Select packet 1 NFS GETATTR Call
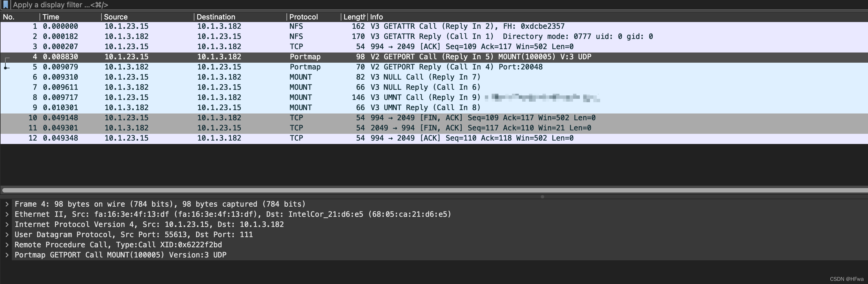 coord(434,26)
